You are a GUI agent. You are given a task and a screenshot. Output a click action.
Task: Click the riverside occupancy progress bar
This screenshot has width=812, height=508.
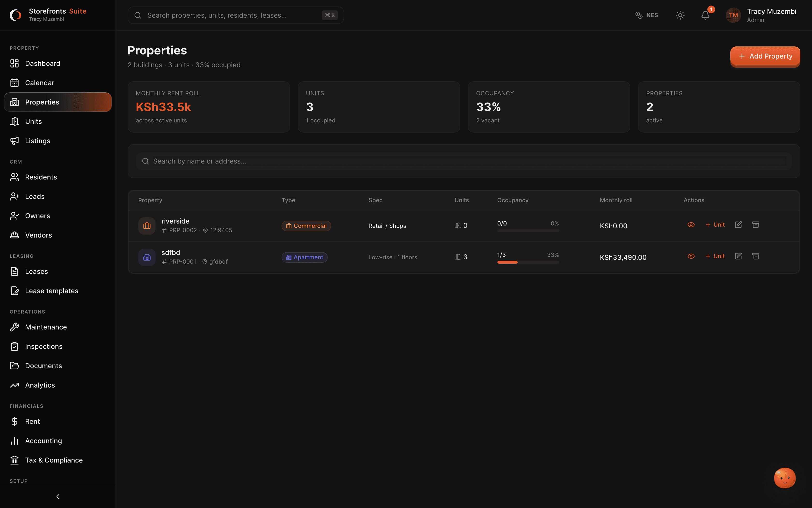click(x=528, y=231)
